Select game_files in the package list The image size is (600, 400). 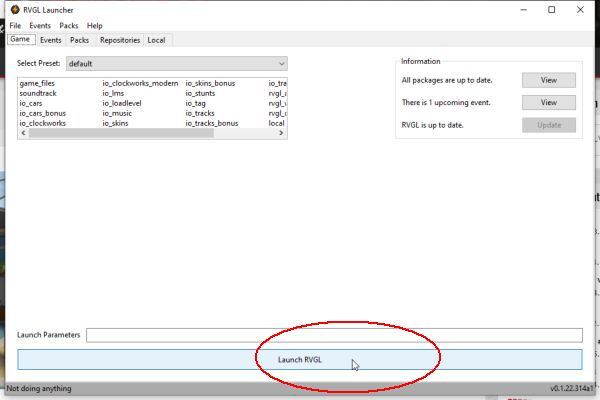[37, 83]
